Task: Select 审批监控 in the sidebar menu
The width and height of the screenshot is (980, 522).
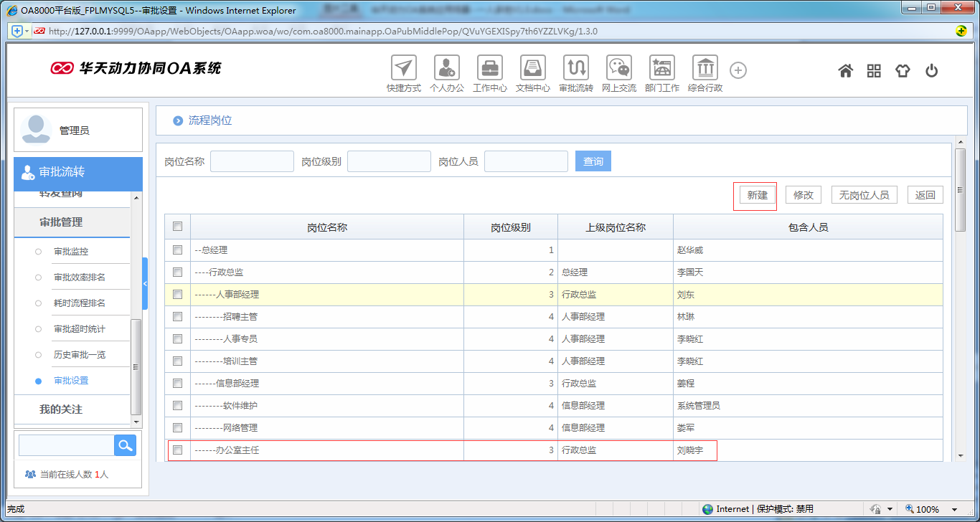Action: [x=71, y=252]
